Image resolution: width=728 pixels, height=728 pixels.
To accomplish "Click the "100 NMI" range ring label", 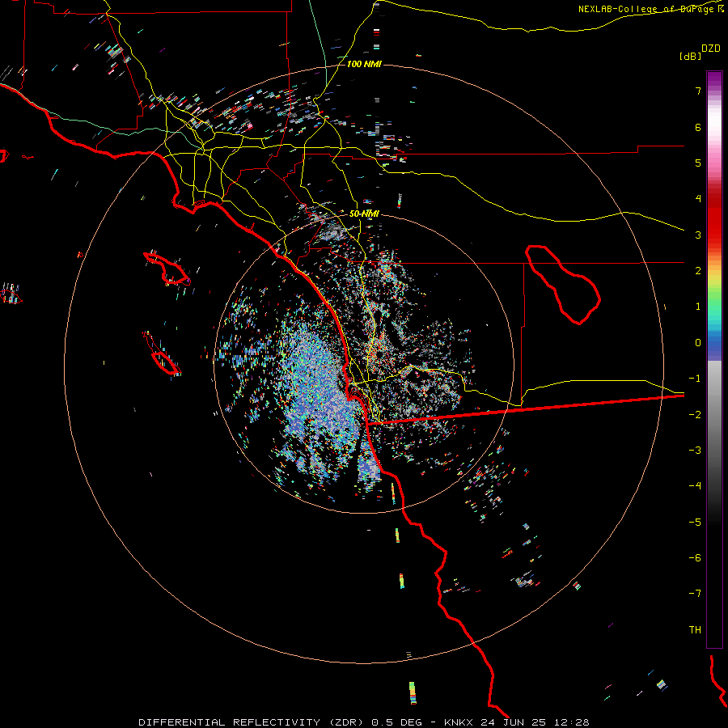I will (x=364, y=64).
